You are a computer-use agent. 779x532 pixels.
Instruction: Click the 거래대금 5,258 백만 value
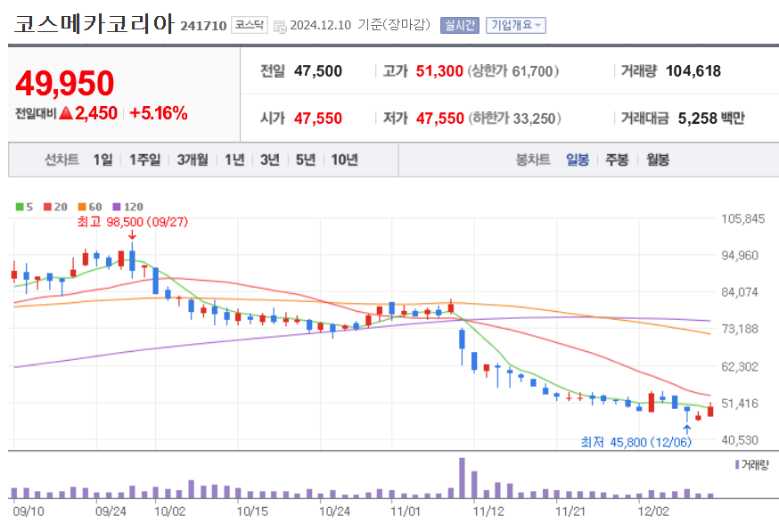coord(711,119)
